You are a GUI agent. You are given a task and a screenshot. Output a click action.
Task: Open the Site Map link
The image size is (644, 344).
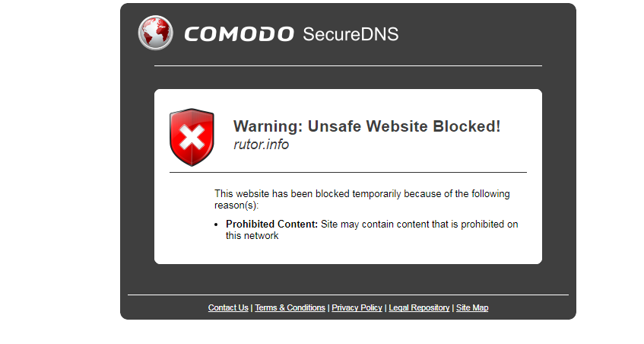click(472, 307)
